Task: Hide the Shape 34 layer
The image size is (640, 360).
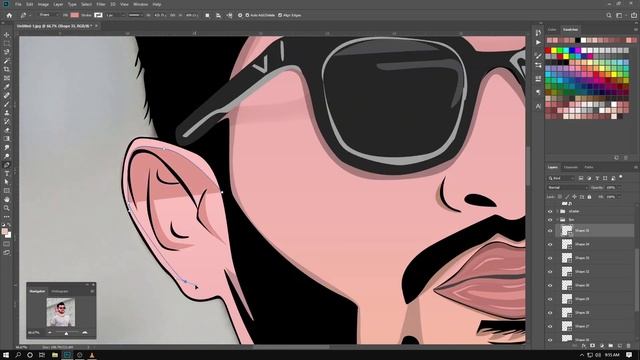Action: (550, 244)
